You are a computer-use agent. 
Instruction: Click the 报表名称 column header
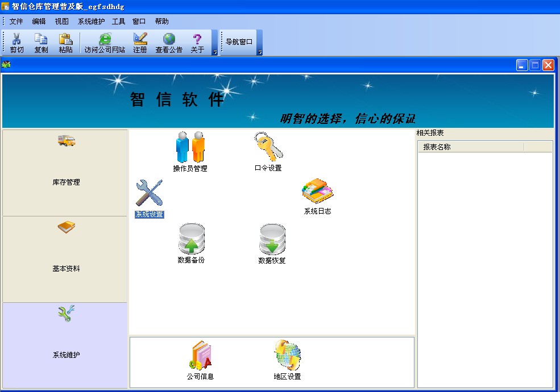(x=471, y=147)
